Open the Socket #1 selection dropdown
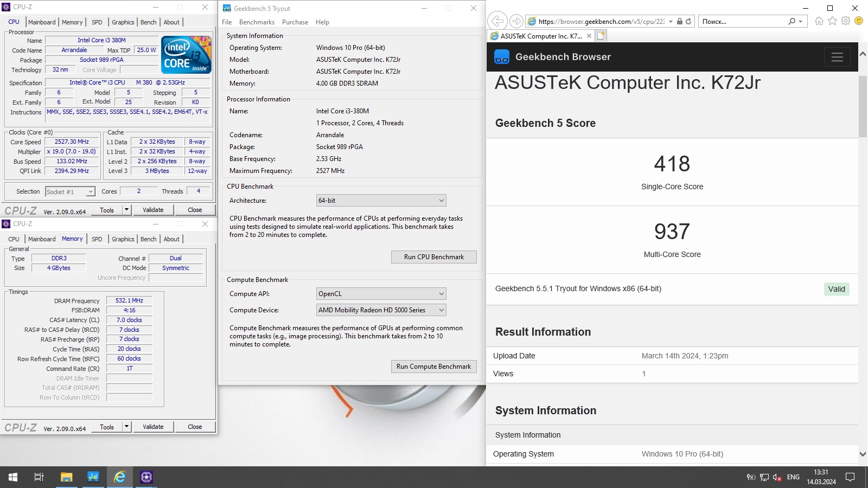Image resolution: width=868 pixels, height=488 pixels. 70,191
